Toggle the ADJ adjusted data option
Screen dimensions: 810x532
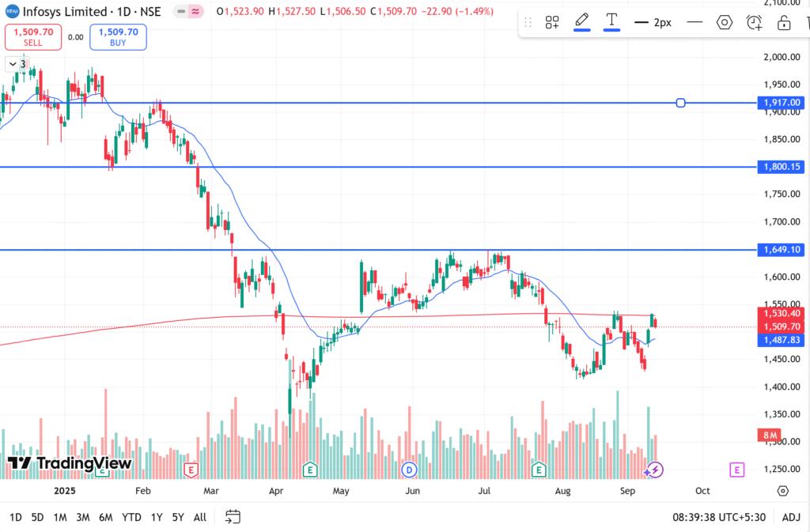(x=790, y=517)
